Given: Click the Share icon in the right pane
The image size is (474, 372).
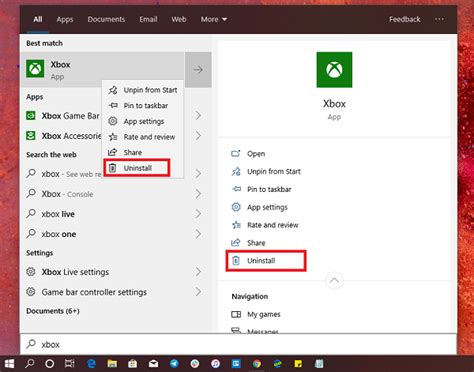Looking at the screenshot, I should click(236, 243).
